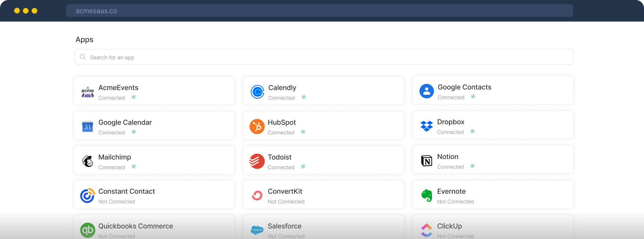Click Google Contacts connected checkmark
The image size is (644, 239).
tap(473, 97)
